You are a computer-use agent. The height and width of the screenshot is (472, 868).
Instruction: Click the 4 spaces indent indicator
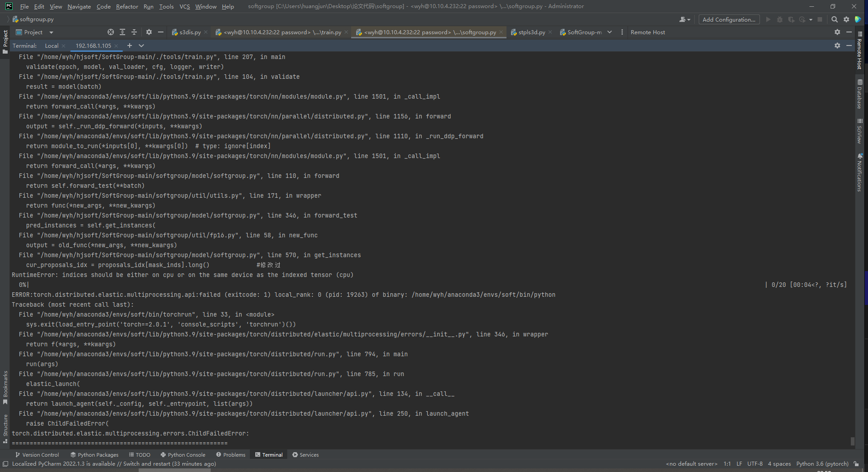point(779,464)
